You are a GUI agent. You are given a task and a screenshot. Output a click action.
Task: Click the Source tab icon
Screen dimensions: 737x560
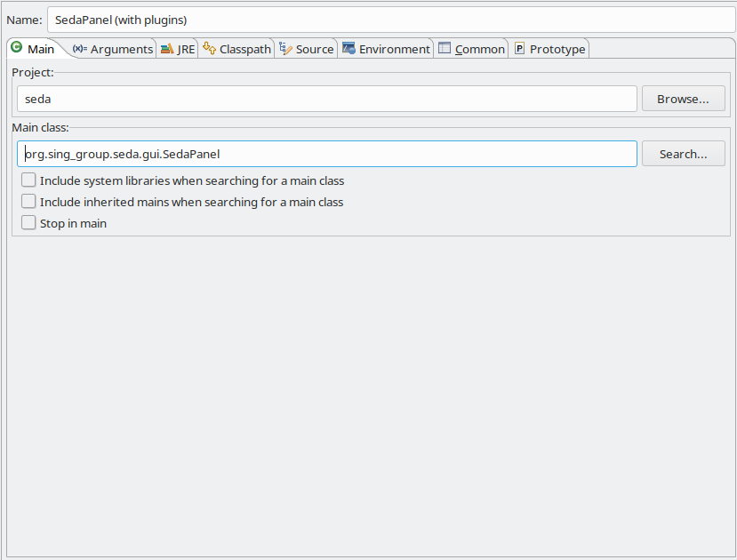285,49
